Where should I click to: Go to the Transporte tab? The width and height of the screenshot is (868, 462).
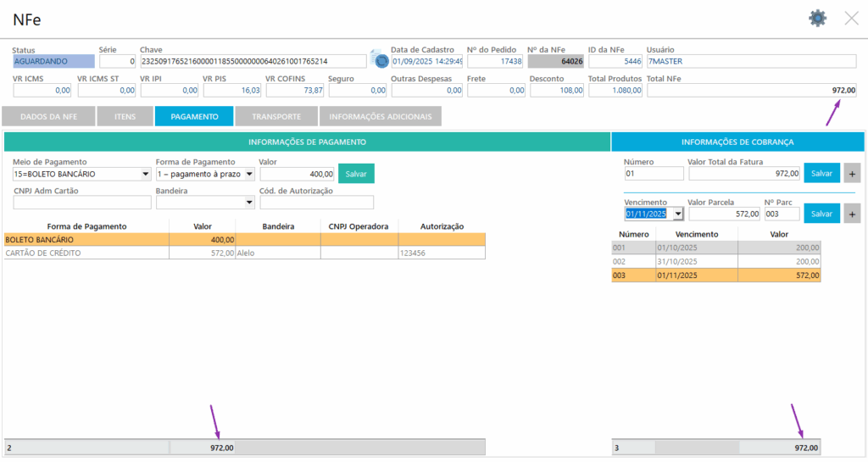click(275, 117)
